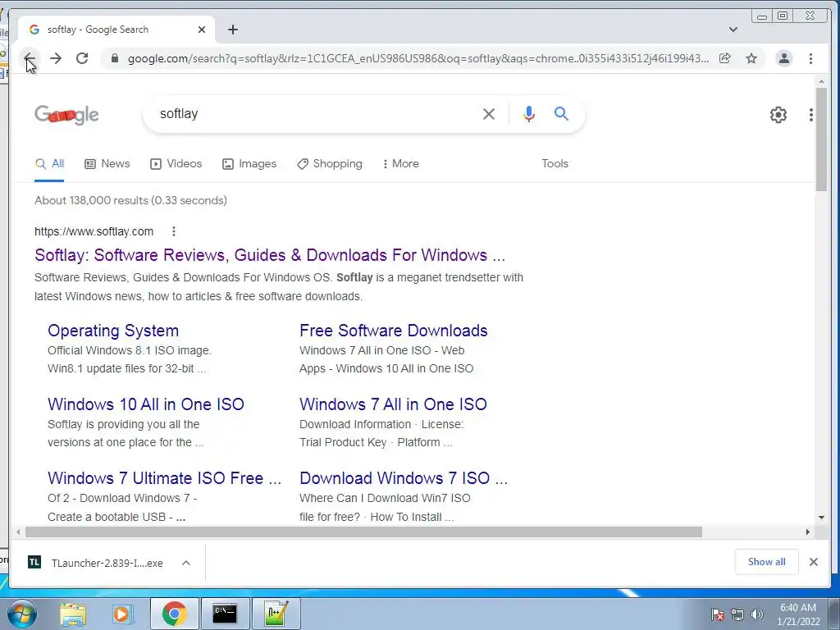Go forward with the forward arrow
The image size is (840, 630).
56,58
